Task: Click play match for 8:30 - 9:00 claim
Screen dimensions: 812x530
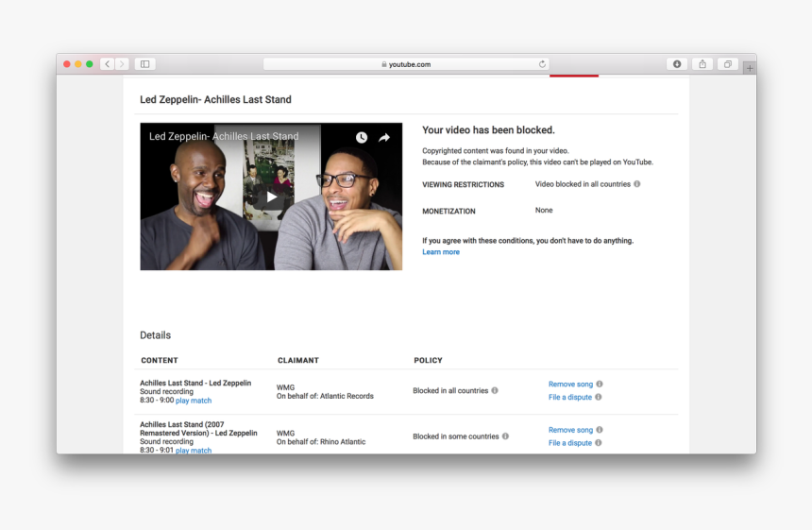Action: (194, 401)
